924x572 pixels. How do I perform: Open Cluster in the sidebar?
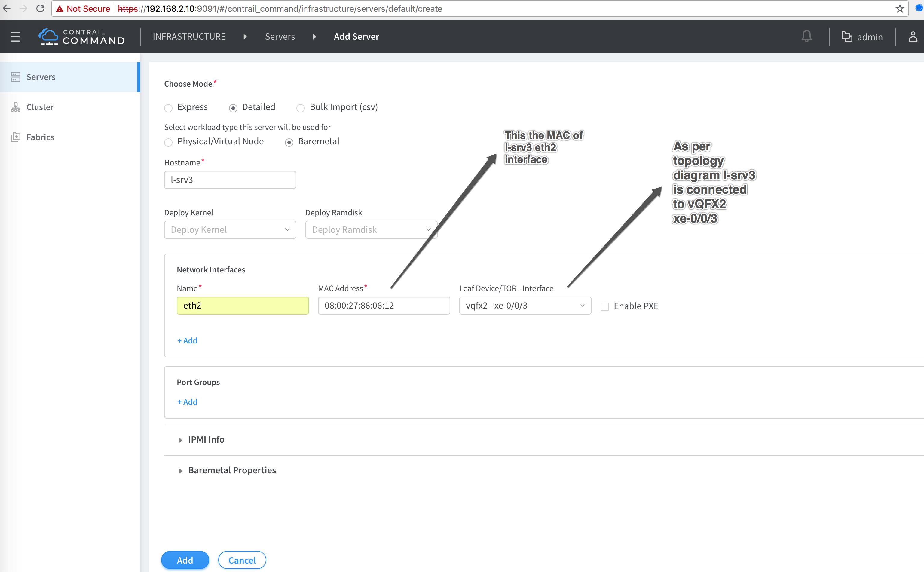click(40, 107)
